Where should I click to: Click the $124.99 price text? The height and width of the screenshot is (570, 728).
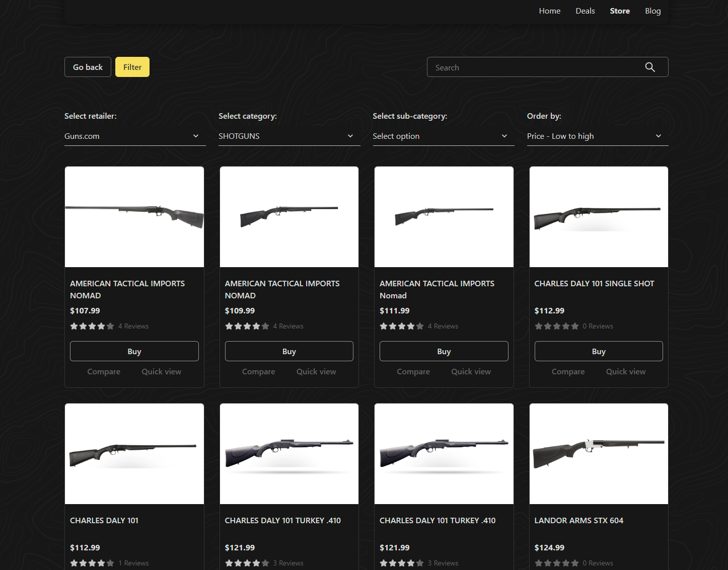coord(549,548)
